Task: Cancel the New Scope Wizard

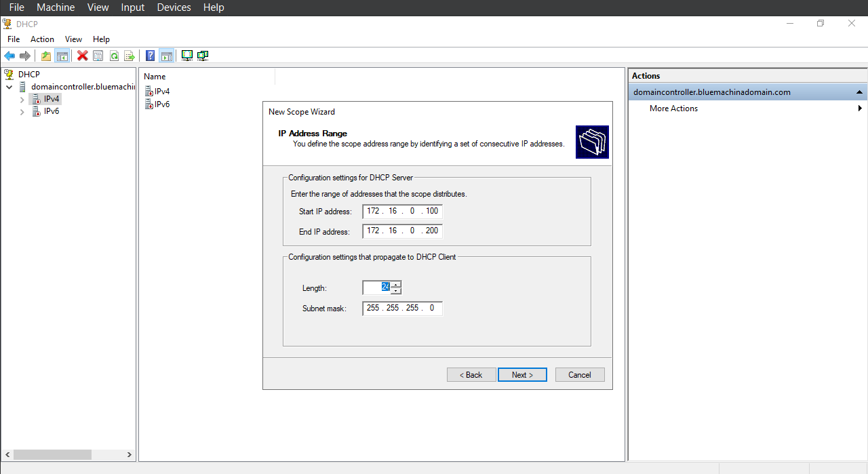Action: pos(580,375)
